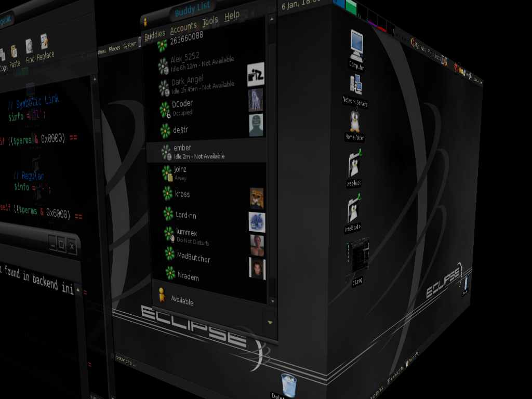Select the buddy DCoder in the list
The image size is (532, 399).
(x=182, y=104)
